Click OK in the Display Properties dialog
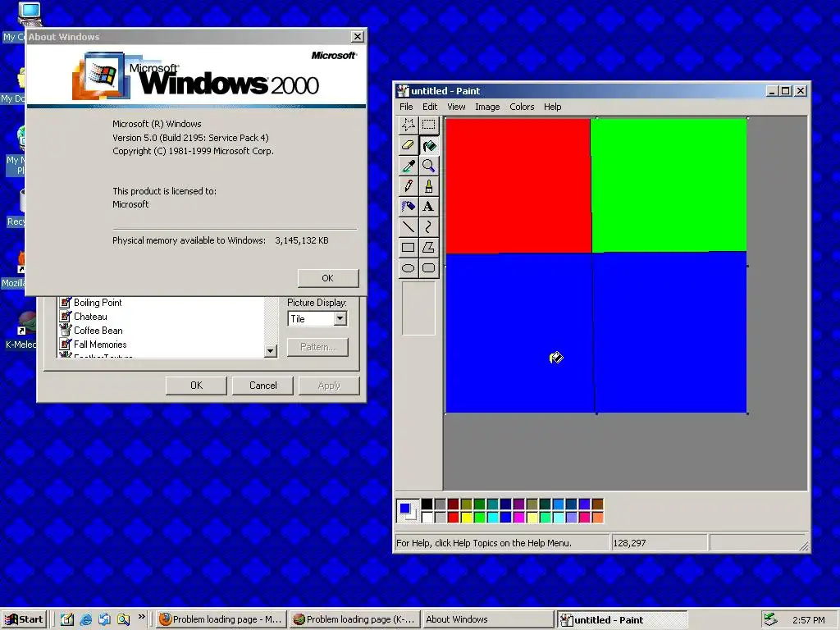The width and height of the screenshot is (840, 630). [x=196, y=386]
